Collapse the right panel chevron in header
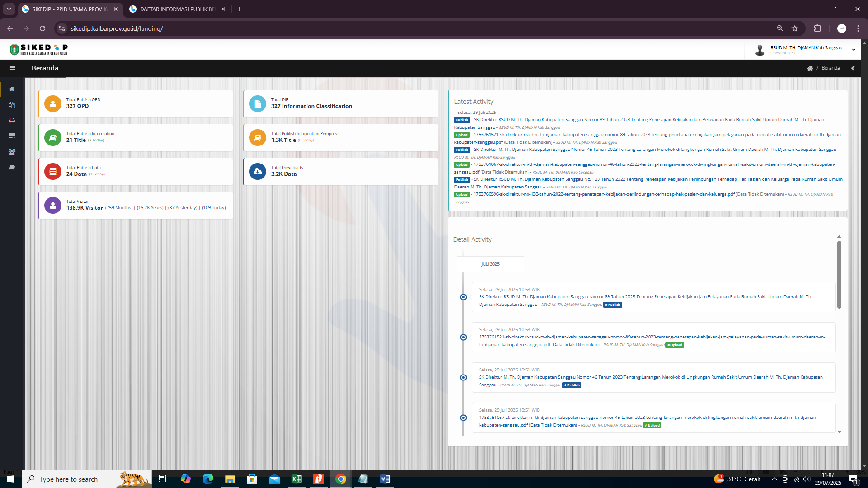This screenshot has width=868, height=488. [853, 68]
